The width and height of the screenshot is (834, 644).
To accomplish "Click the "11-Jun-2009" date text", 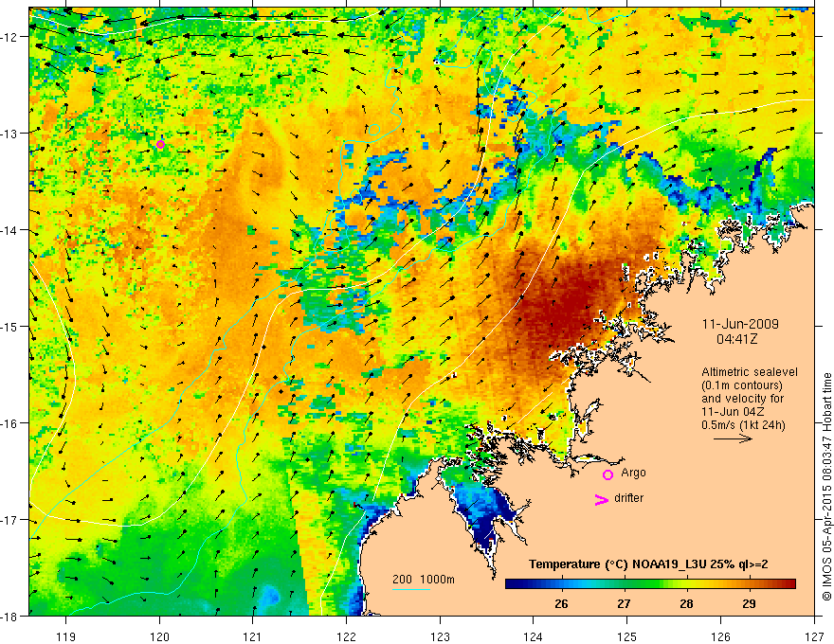I will tap(740, 324).
